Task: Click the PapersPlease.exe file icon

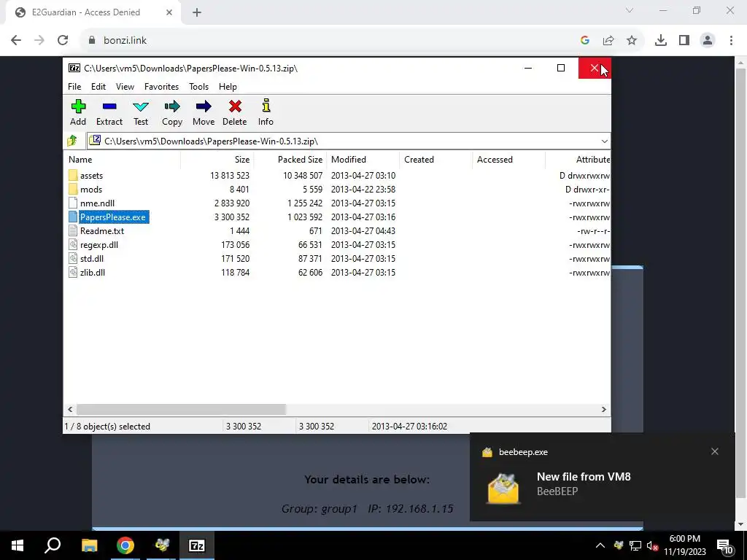Action: click(x=73, y=217)
